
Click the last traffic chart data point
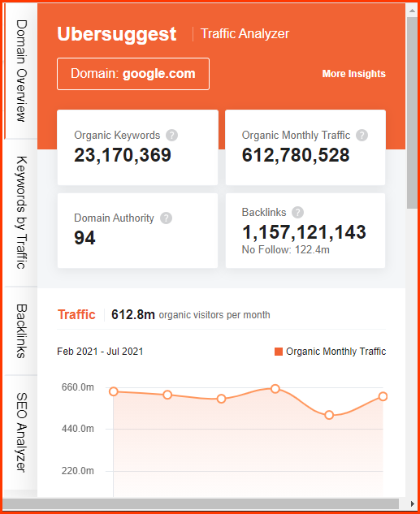click(x=383, y=396)
